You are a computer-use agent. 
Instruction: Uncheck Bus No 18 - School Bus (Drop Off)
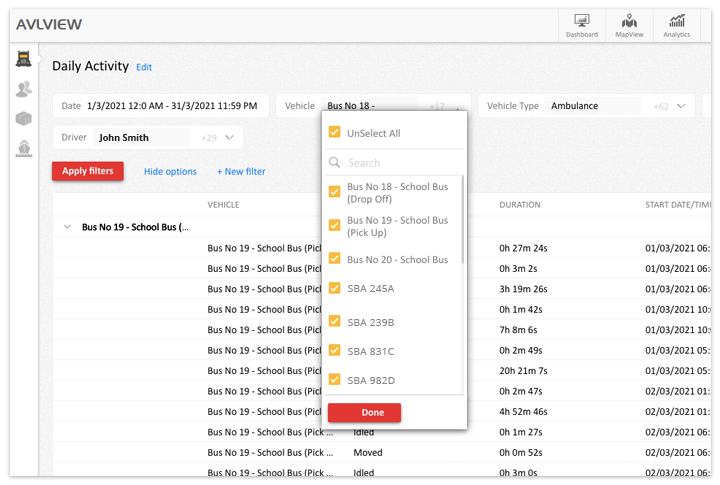click(x=335, y=192)
